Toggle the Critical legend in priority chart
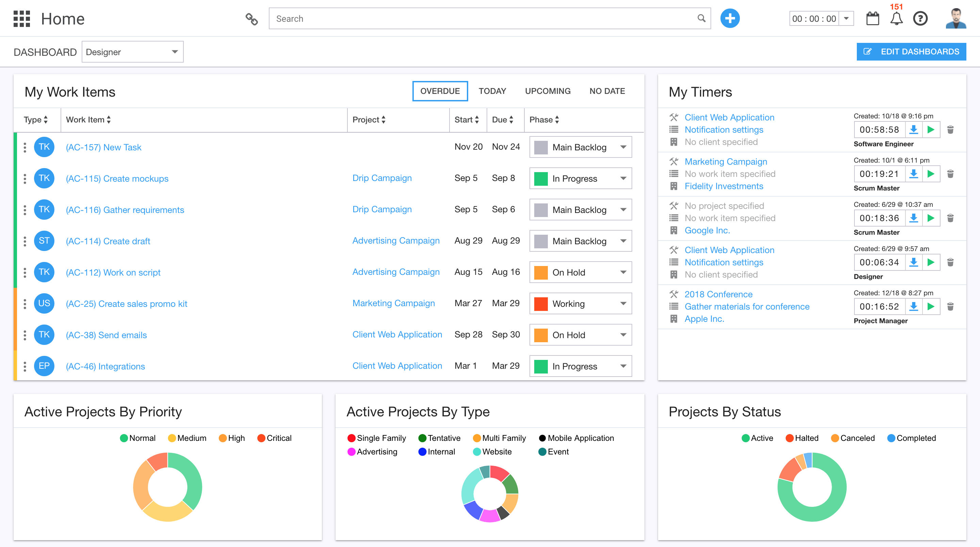Image resolution: width=980 pixels, height=547 pixels. tap(274, 438)
